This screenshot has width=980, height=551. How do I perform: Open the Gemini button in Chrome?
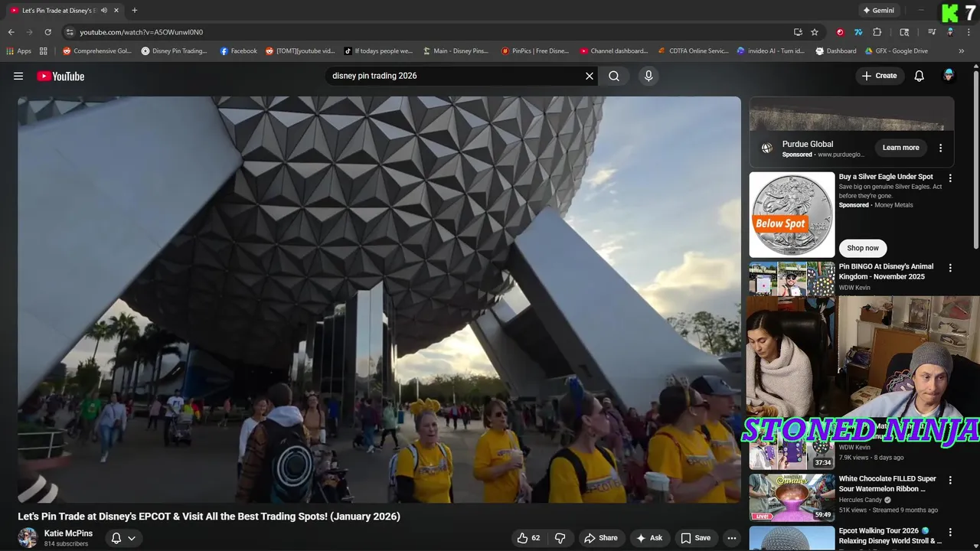(878, 11)
